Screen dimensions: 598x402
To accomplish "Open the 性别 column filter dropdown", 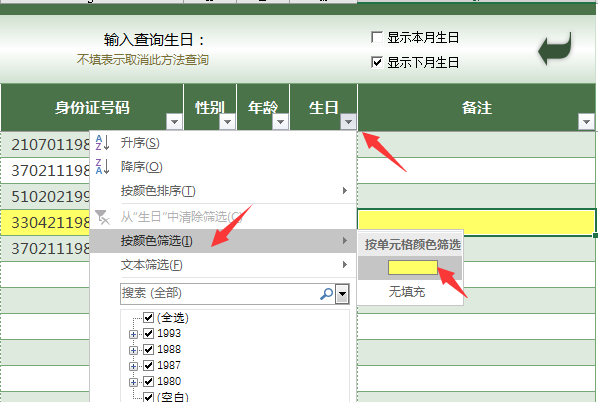I will [228, 122].
